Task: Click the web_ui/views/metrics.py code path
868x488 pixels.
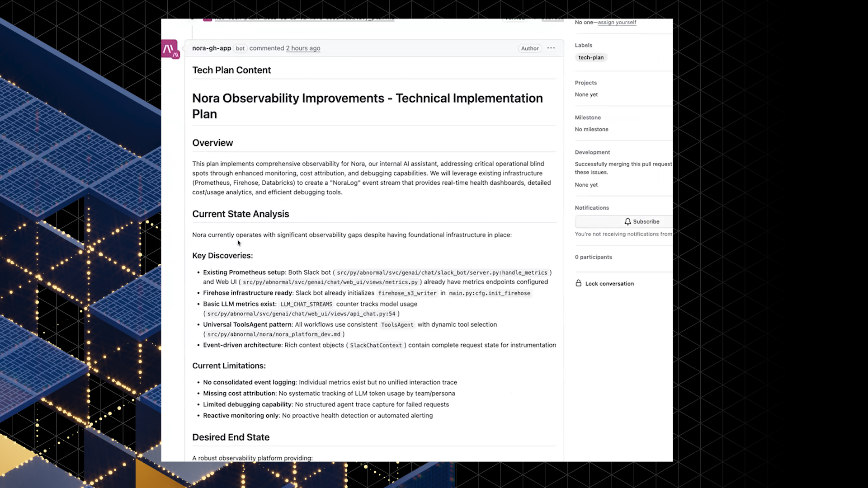Action: click(330, 282)
